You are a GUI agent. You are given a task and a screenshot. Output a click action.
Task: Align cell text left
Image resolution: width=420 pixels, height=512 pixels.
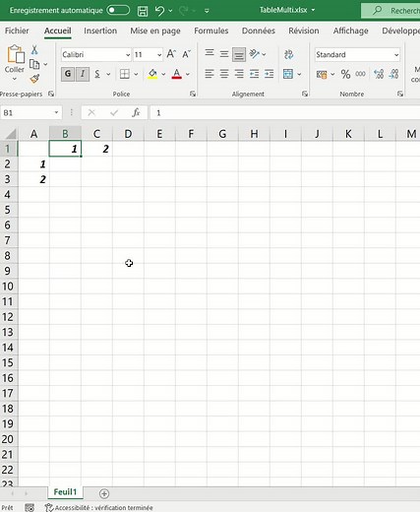[210, 74]
